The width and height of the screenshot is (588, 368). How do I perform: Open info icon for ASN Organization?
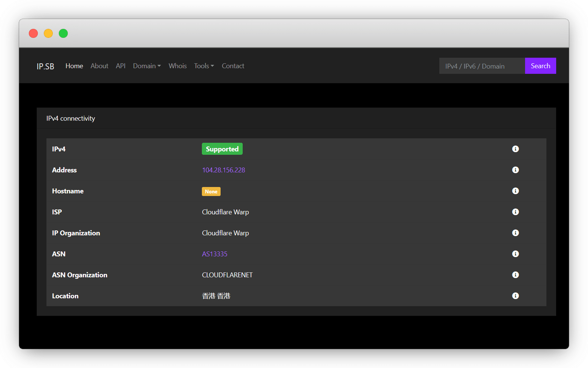coord(515,275)
